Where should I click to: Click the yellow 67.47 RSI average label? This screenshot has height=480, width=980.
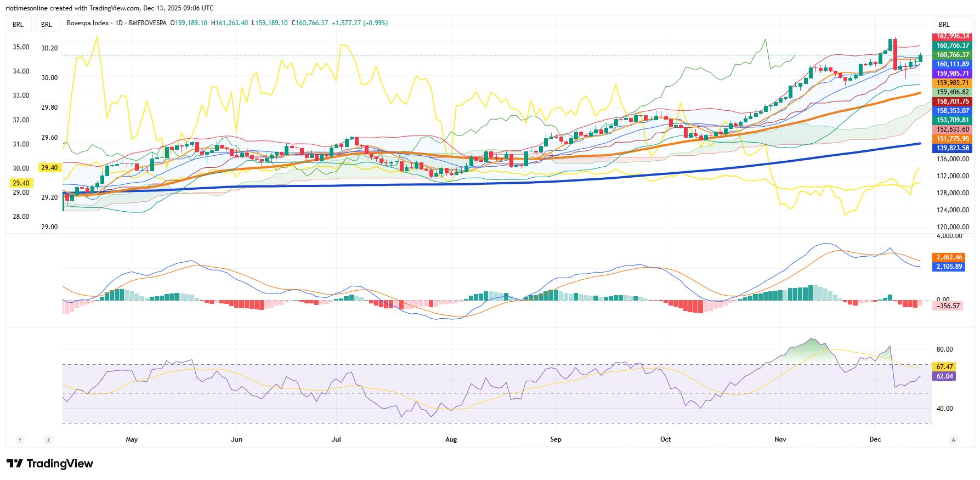[x=944, y=366]
